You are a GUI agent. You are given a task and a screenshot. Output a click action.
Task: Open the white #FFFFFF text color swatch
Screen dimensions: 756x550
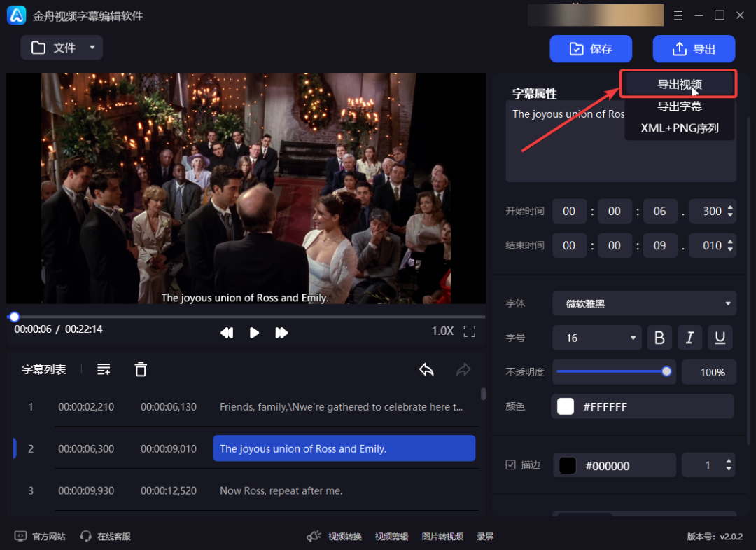tap(565, 406)
